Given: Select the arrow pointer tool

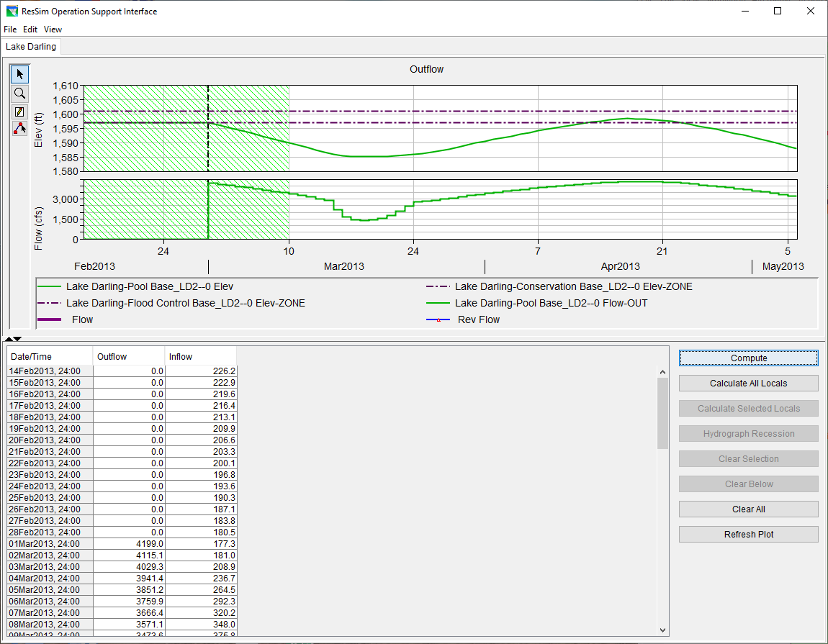Looking at the screenshot, I should (x=20, y=74).
